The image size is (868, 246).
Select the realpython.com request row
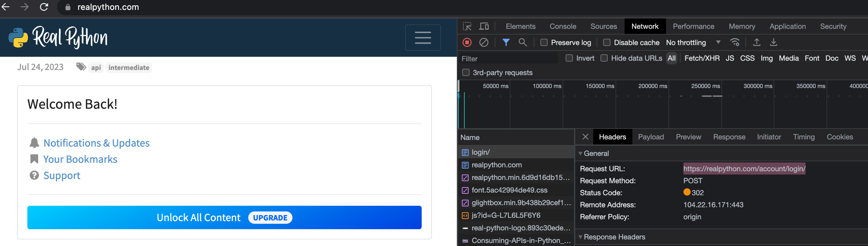(516, 165)
